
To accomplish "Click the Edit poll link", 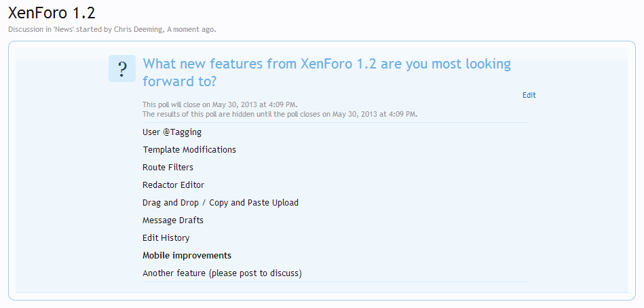I will [529, 95].
